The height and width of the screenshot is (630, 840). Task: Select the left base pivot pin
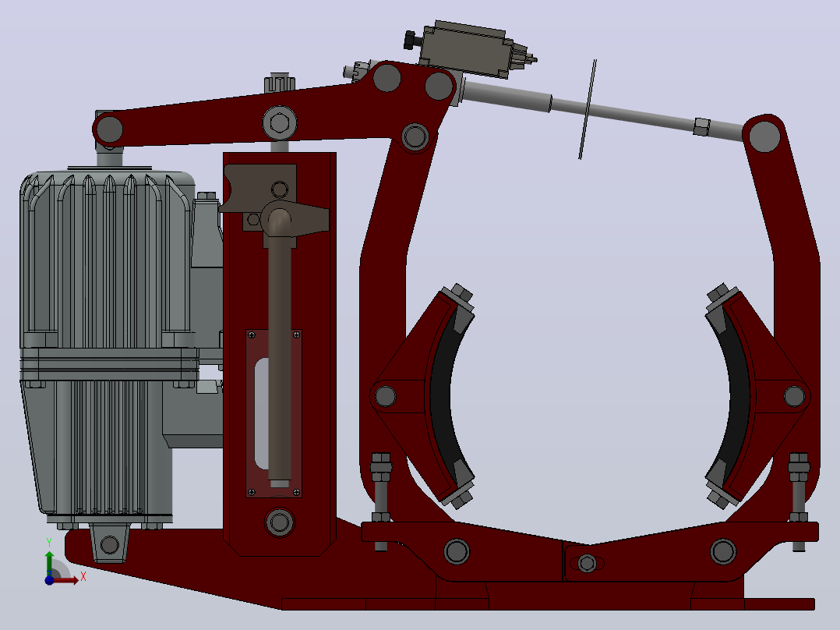[457, 551]
